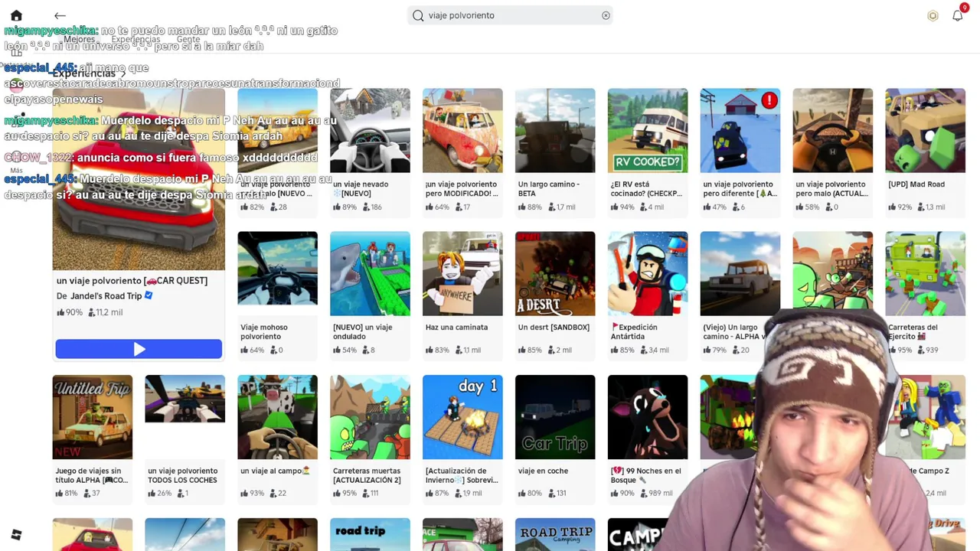Open the 'ROAD TRIP Camping' thumbnail

(555, 534)
